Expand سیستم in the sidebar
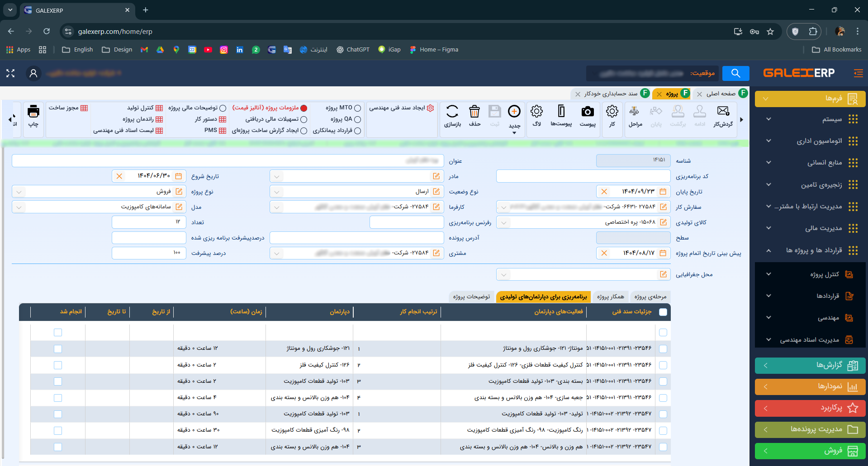 [x=810, y=119]
